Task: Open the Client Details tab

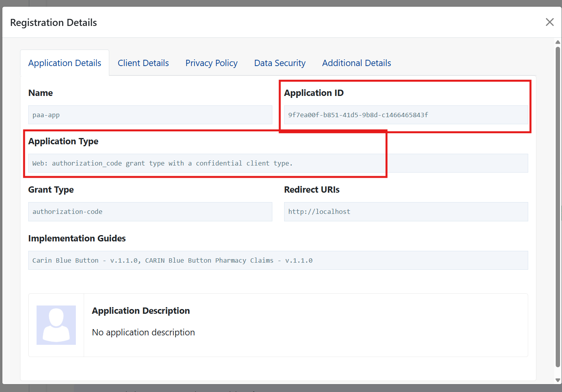Action: [x=143, y=63]
